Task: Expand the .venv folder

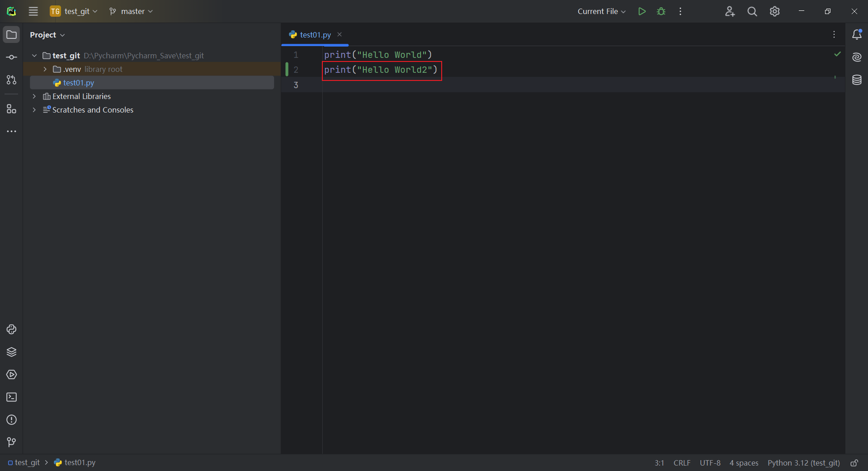Action: tap(45, 69)
